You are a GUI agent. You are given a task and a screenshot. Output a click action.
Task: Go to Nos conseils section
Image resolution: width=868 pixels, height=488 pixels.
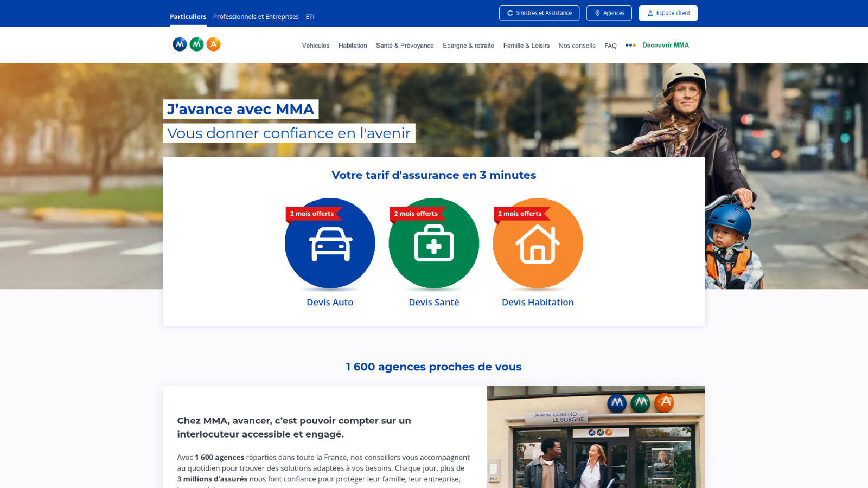tap(577, 46)
